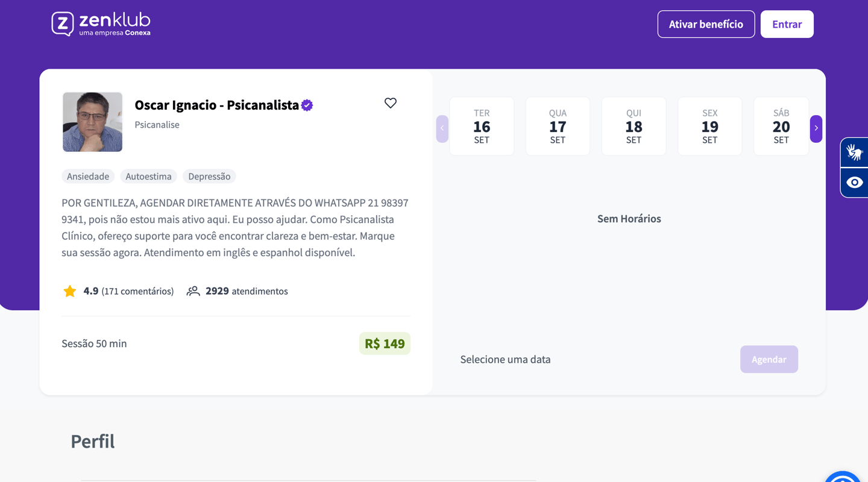The height and width of the screenshot is (482, 868).
Task: Click the Agendar button
Action: 769,359
